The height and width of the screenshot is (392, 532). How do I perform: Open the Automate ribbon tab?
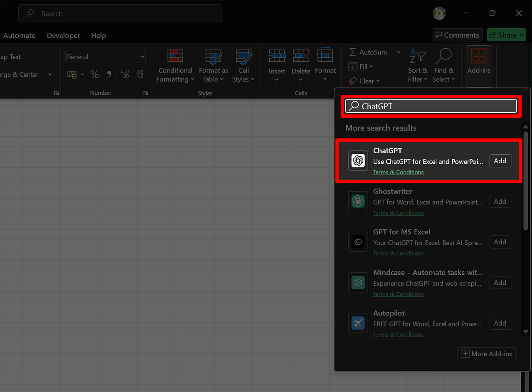pos(20,35)
